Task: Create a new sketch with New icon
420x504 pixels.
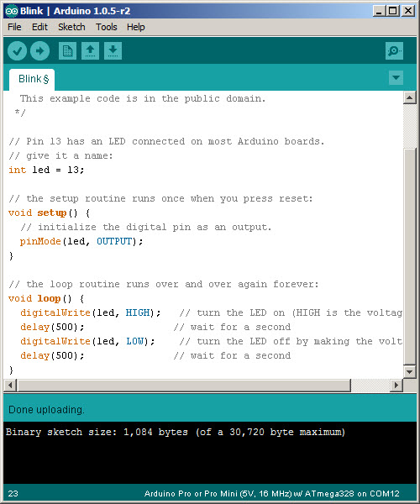Action: point(67,50)
